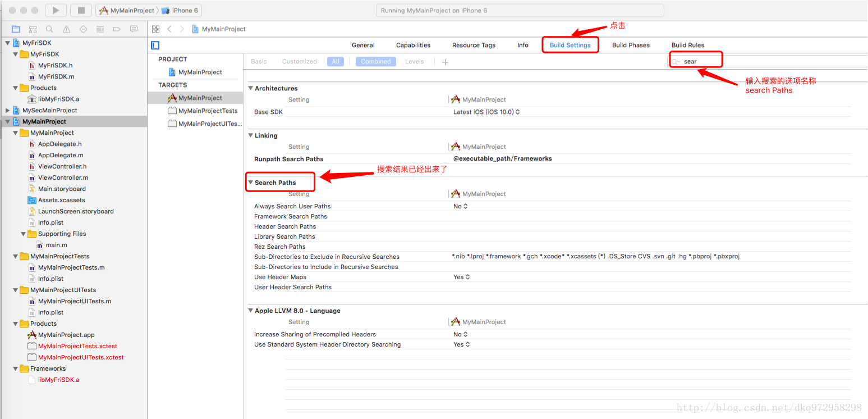Viewport: 868px width, 419px height.
Task: Switch to the Build Phases tab
Action: [631, 45]
